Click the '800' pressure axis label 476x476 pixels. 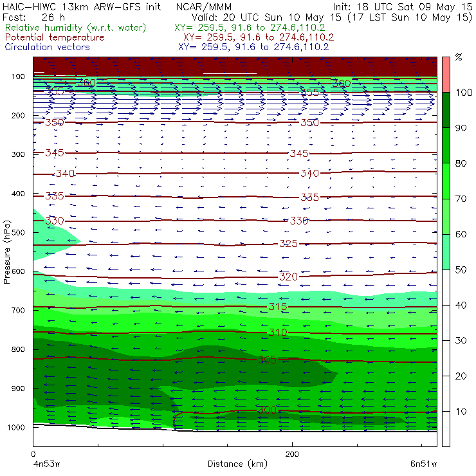pos(18,349)
